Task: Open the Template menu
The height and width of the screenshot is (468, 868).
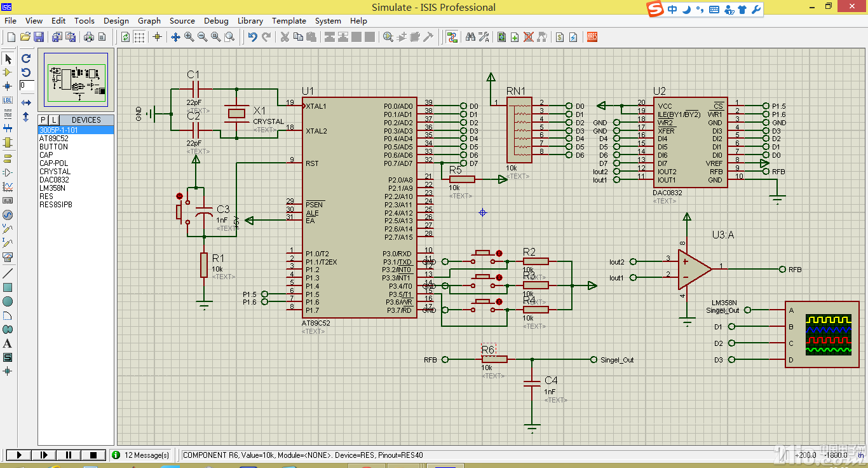Action: click(x=289, y=20)
